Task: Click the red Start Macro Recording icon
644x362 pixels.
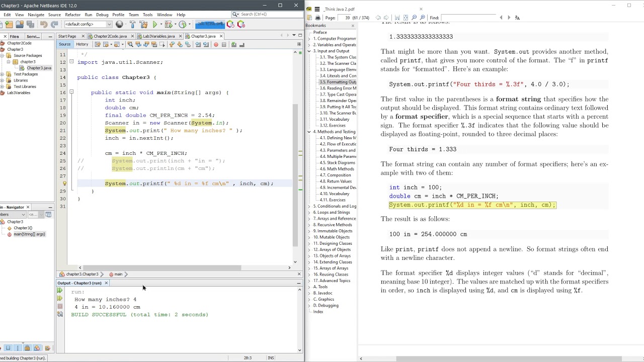Action: (216, 44)
